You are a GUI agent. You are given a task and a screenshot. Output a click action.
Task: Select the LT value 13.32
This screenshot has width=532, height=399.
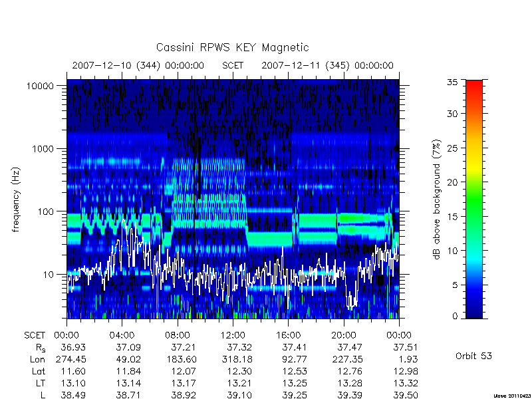(406, 383)
